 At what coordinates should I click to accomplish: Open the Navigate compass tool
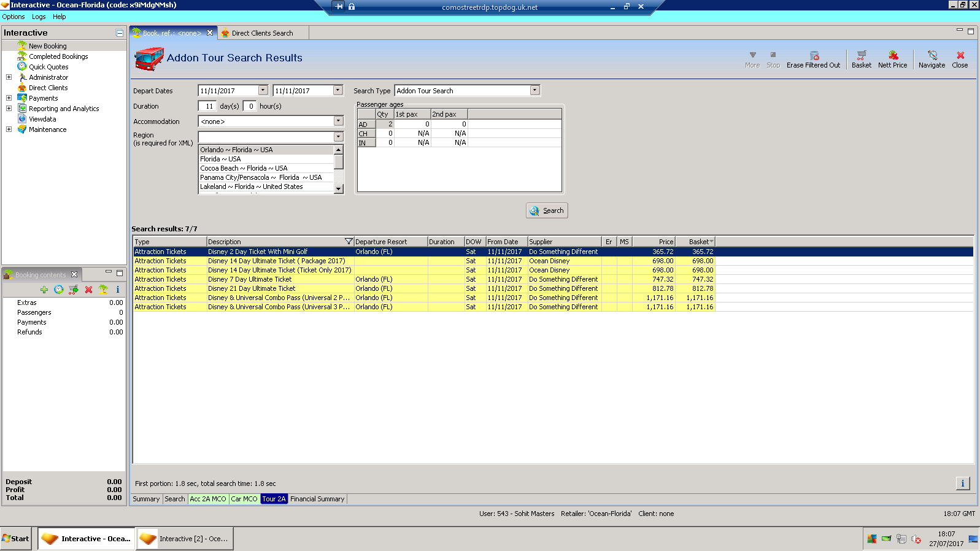click(932, 60)
